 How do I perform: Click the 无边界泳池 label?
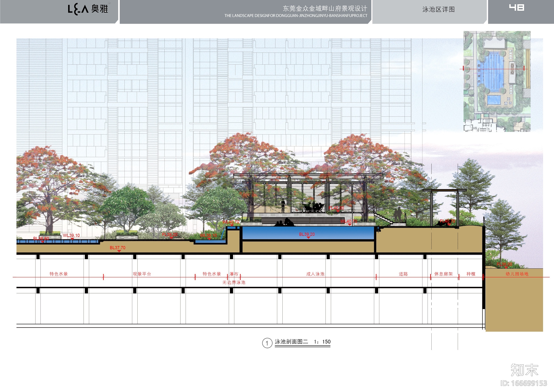[234, 282]
